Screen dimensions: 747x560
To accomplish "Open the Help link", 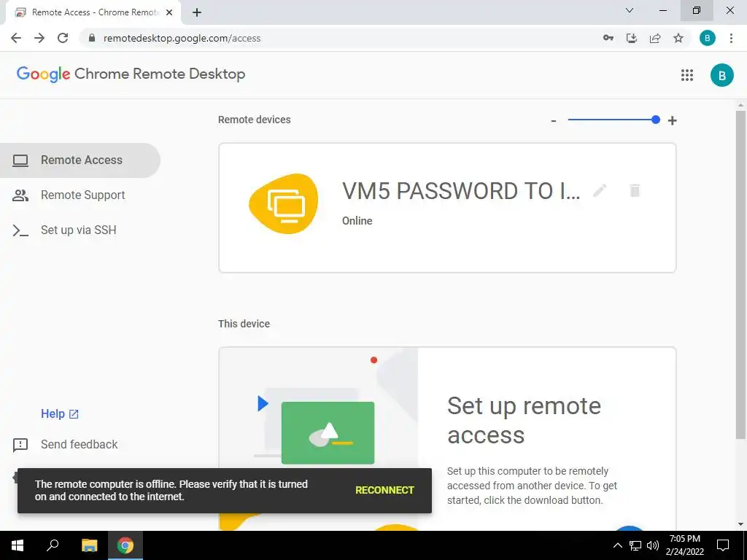I will 60,414.
